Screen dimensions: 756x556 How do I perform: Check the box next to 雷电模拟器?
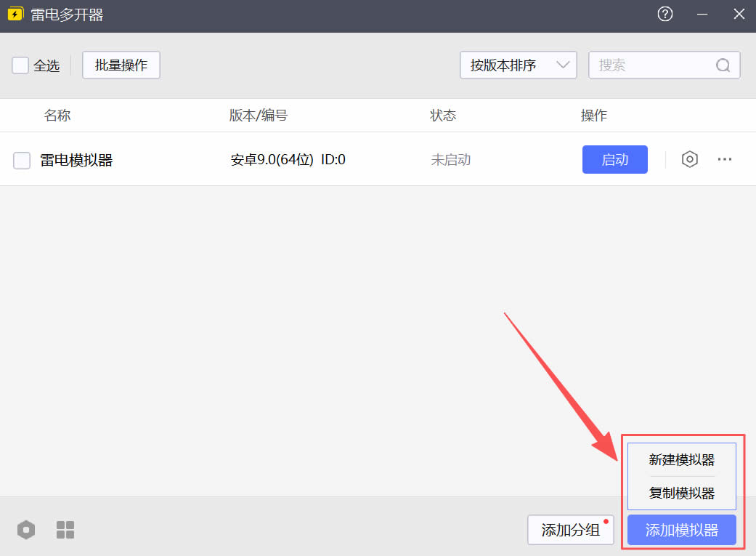22,161
